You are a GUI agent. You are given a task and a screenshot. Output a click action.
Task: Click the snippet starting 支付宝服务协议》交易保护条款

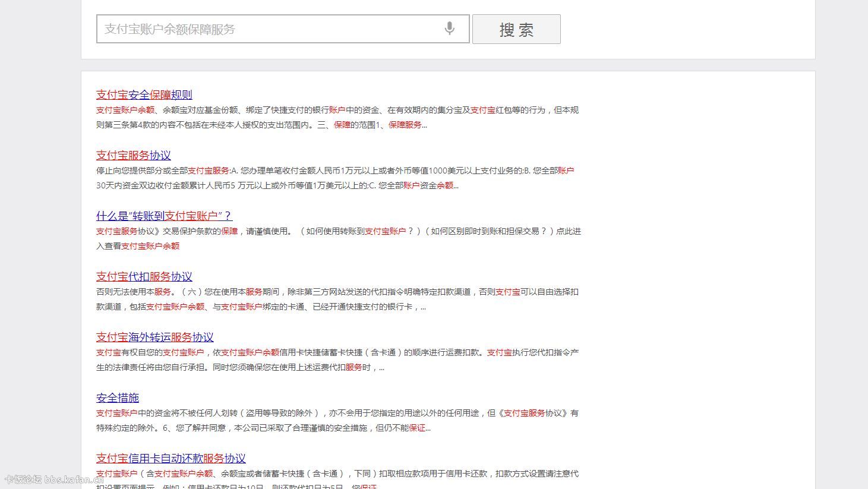tap(339, 239)
